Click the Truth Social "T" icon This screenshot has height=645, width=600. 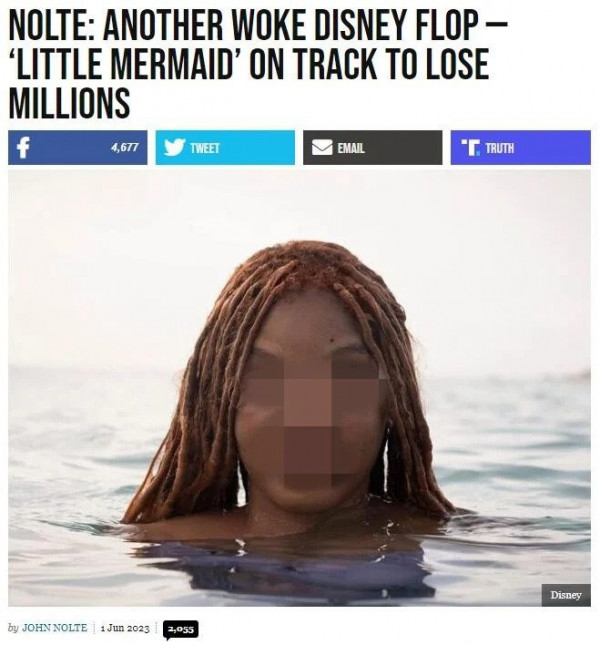470,147
